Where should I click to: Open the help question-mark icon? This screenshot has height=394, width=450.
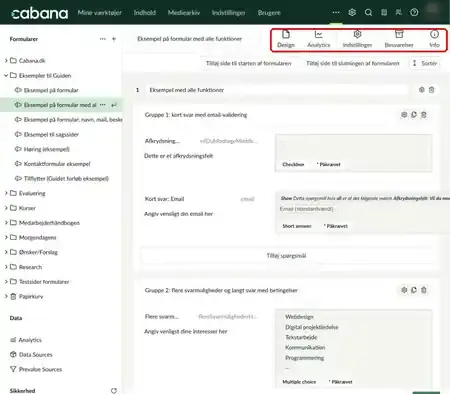pyautogui.click(x=414, y=13)
